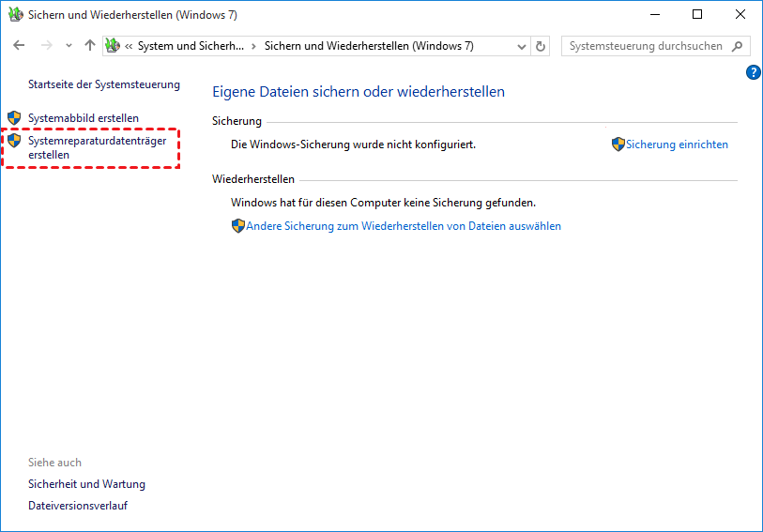Screen dimensions: 763x532
Task: Click text Die Windows-Sicherung wurde nicht konfiguriert
Action: (x=353, y=144)
